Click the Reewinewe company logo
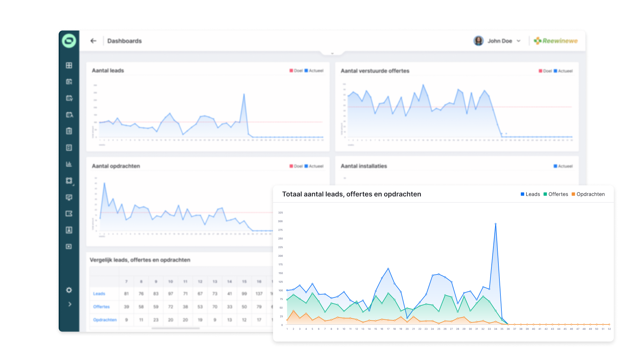 556,41
